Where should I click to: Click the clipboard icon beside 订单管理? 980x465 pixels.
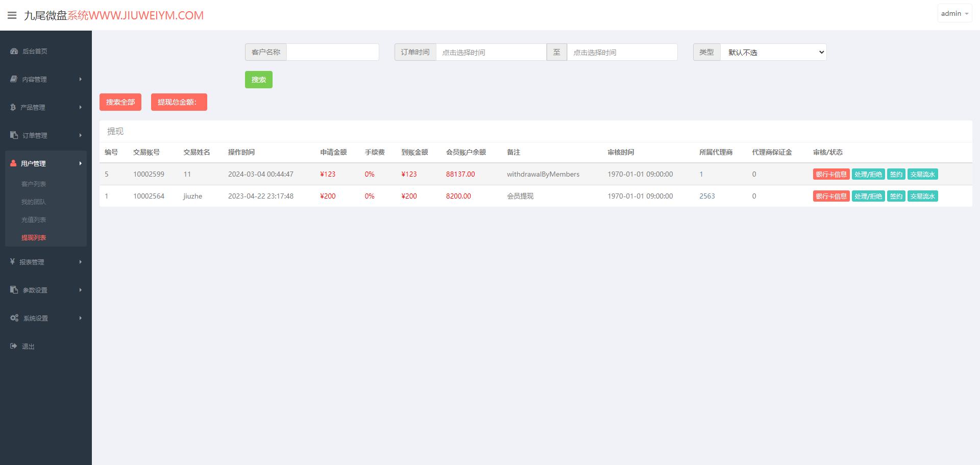(14, 135)
